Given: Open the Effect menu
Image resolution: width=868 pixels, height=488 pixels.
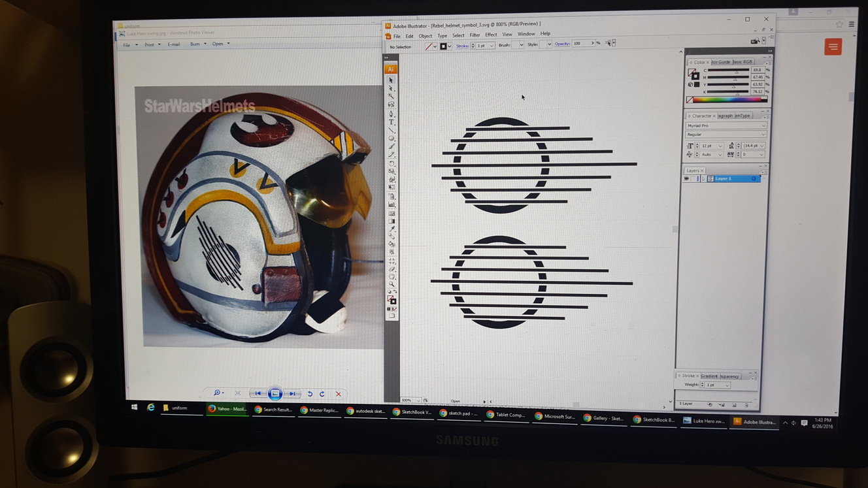Looking at the screenshot, I should click(x=491, y=35).
